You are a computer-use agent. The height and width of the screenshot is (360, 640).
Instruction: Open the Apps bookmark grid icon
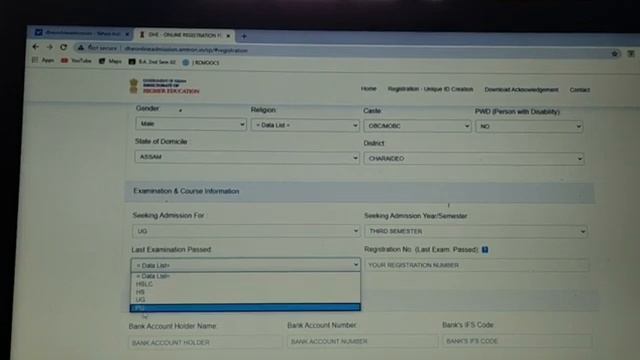click(x=35, y=60)
